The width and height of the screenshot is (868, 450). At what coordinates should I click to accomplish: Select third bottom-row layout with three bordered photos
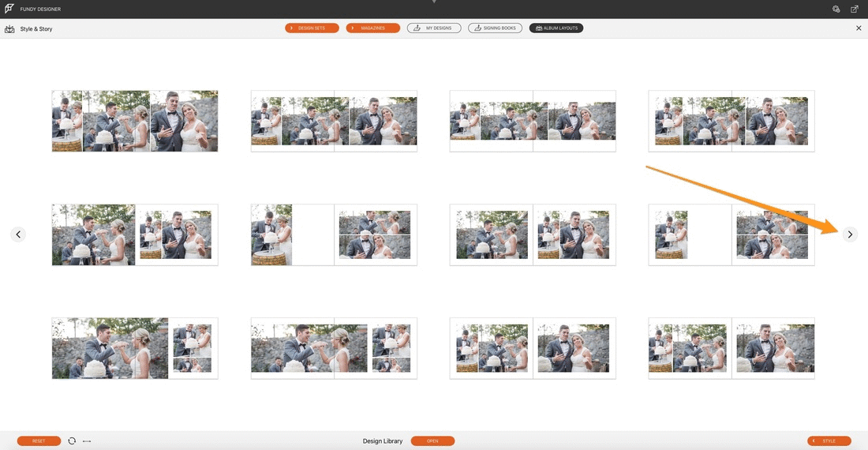pyautogui.click(x=533, y=348)
